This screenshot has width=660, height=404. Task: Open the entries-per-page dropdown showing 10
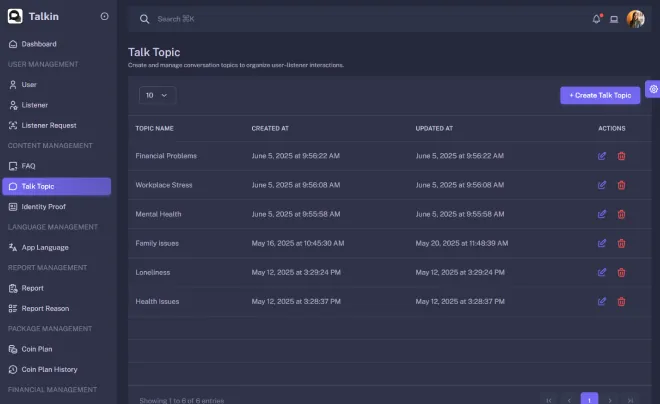click(157, 96)
